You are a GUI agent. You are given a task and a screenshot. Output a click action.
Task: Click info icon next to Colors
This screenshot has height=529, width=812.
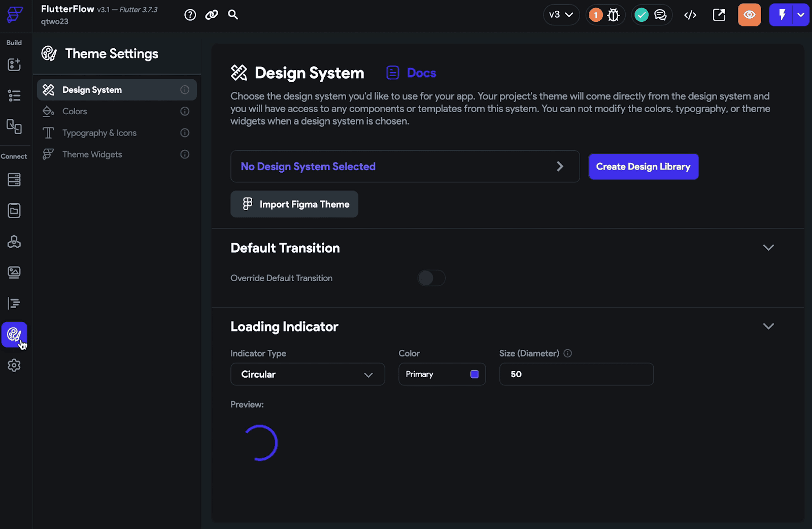click(x=185, y=111)
